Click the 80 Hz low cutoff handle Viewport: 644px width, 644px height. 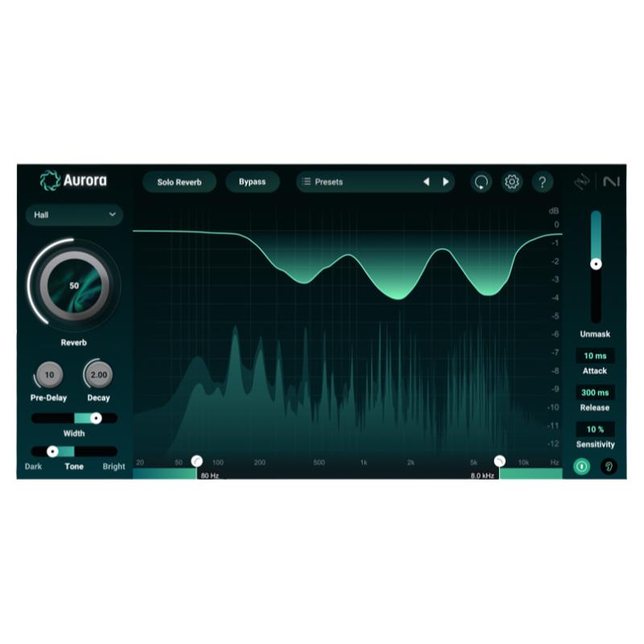(x=197, y=459)
